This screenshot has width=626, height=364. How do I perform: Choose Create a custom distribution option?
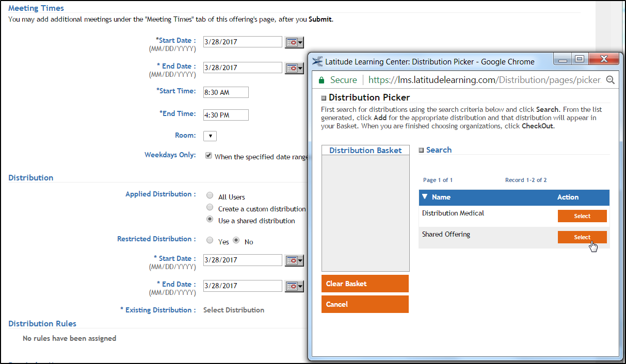[x=210, y=207]
